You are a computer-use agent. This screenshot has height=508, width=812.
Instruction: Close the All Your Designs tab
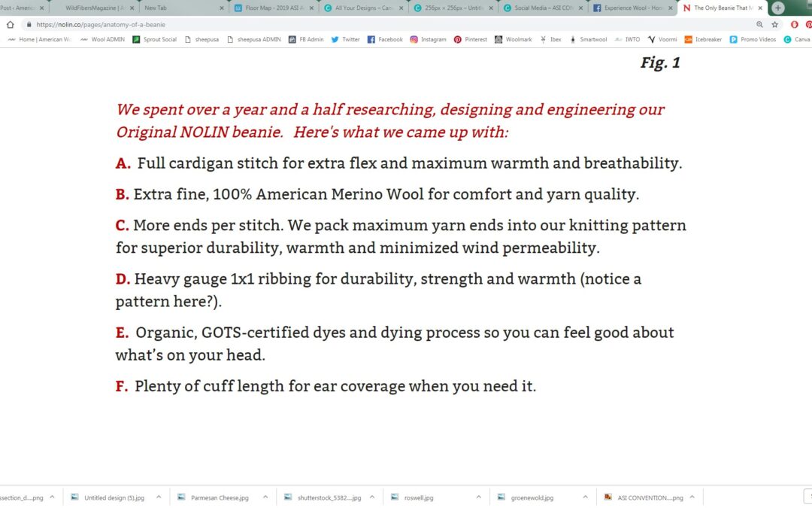(x=401, y=8)
